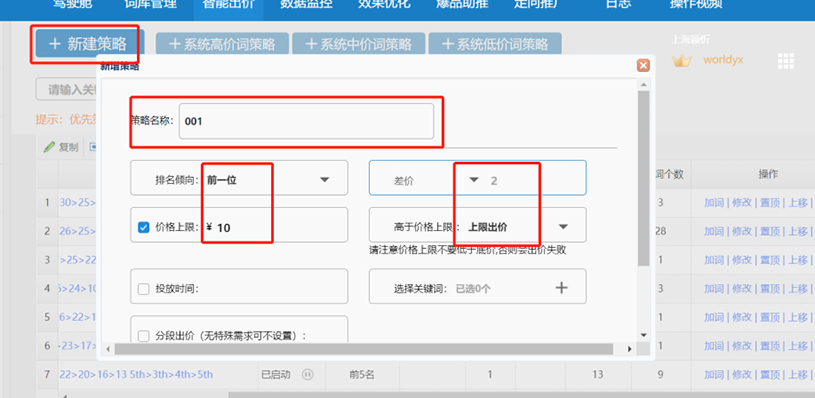
Task: Click 加词 in row 7
Action: 713,374
